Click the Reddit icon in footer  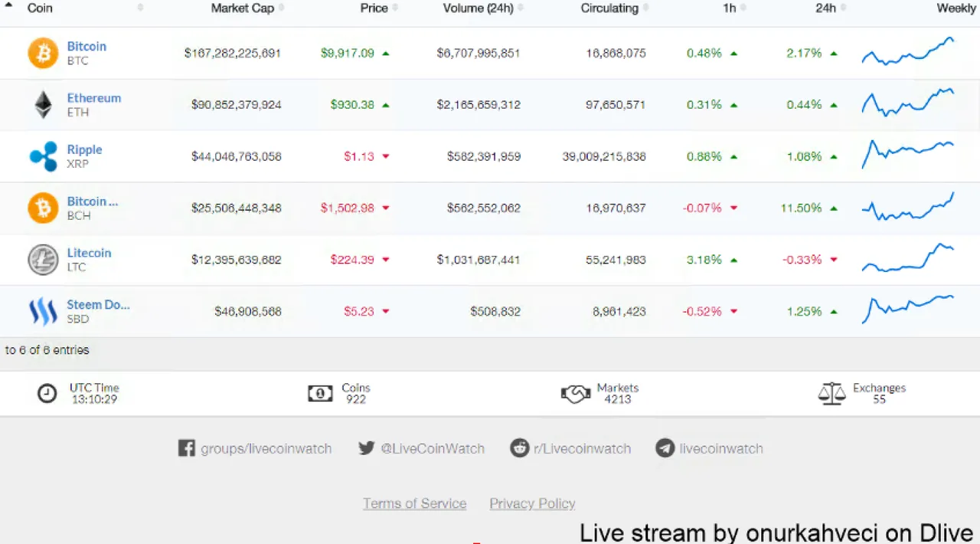point(520,448)
